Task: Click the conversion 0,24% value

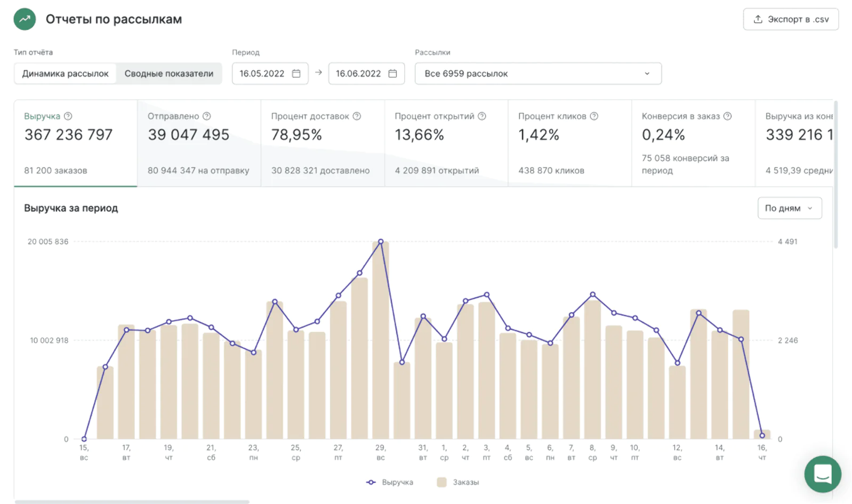Action: [663, 135]
